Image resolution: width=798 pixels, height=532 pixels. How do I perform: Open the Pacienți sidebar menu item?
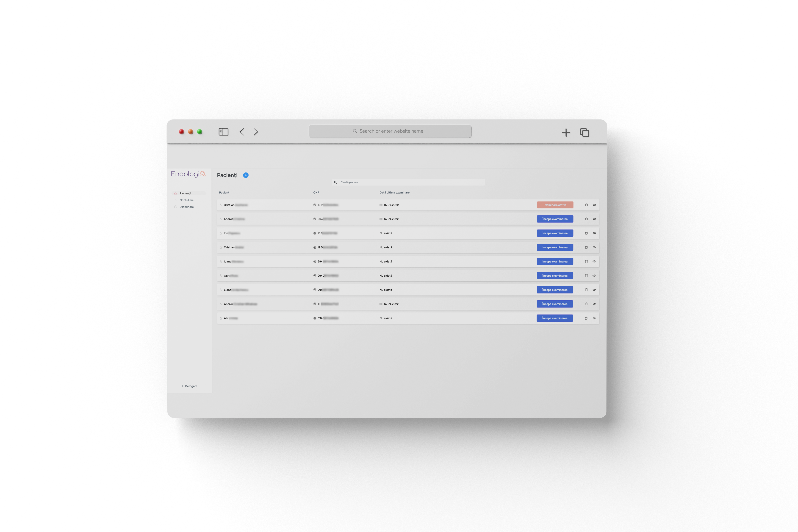tap(185, 193)
